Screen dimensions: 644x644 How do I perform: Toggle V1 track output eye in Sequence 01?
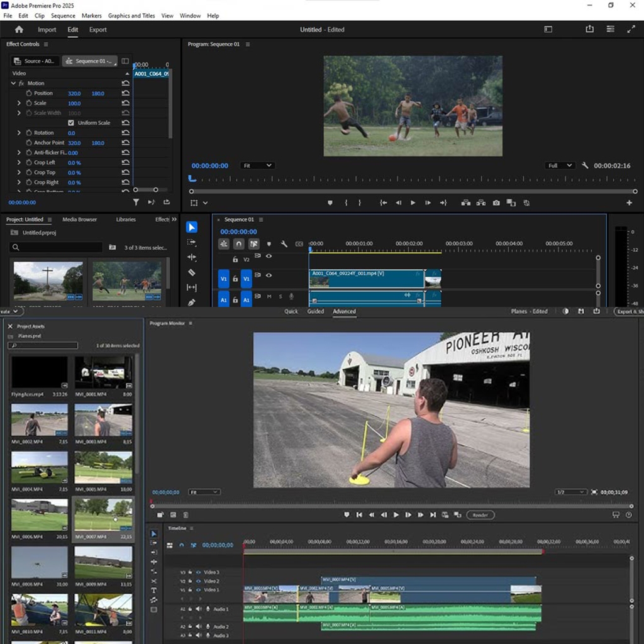269,275
